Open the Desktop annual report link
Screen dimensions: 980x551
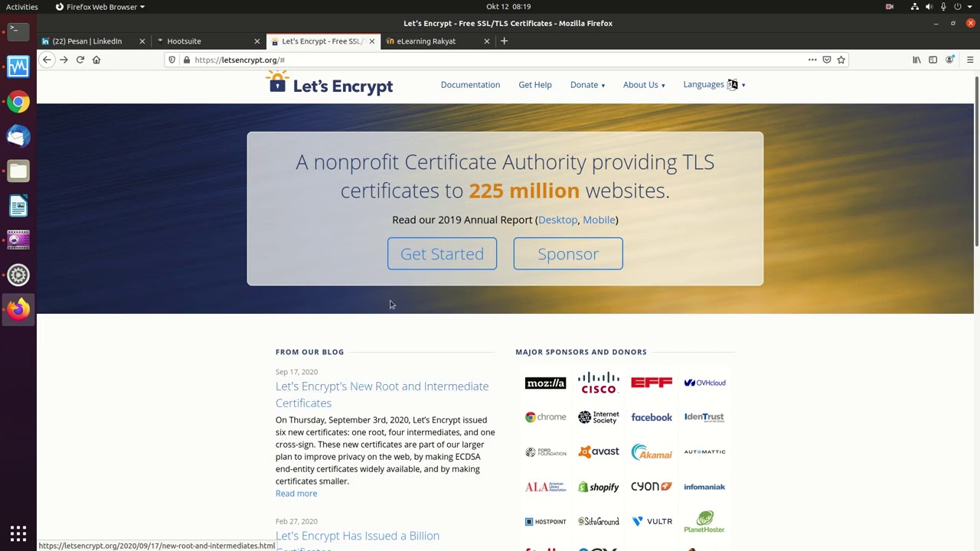tap(557, 220)
